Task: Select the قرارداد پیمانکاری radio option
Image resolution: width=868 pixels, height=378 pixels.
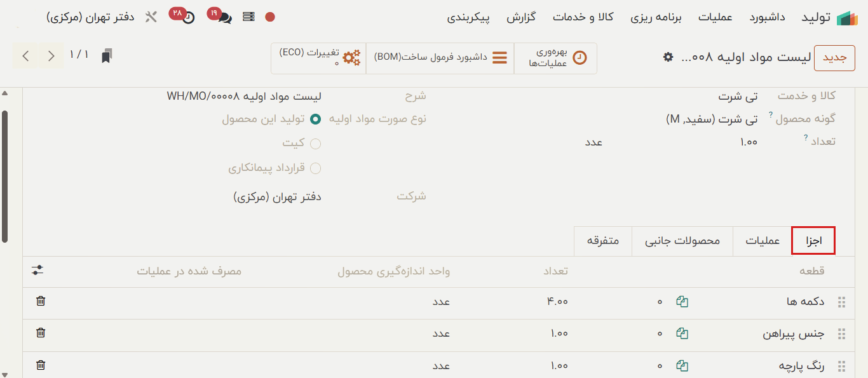Action: (x=315, y=168)
